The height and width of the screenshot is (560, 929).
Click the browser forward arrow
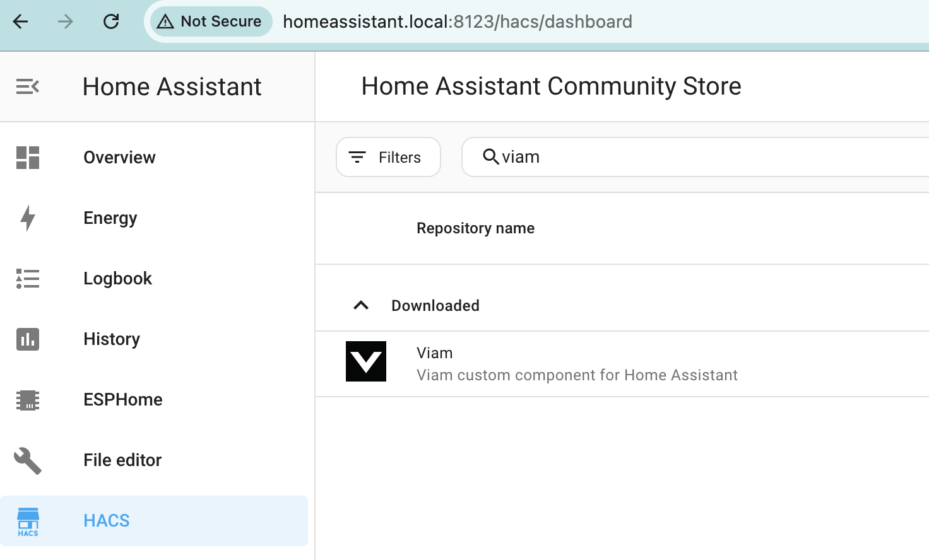tap(66, 21)
